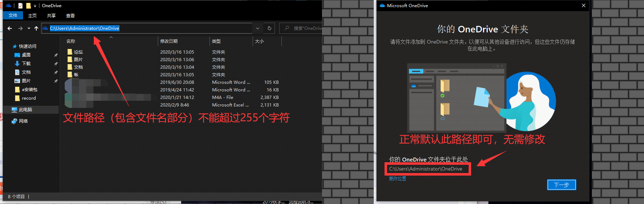The image size is (644, 204).
Task: Click the 105 KB size cell
Action: click(271, 82)
